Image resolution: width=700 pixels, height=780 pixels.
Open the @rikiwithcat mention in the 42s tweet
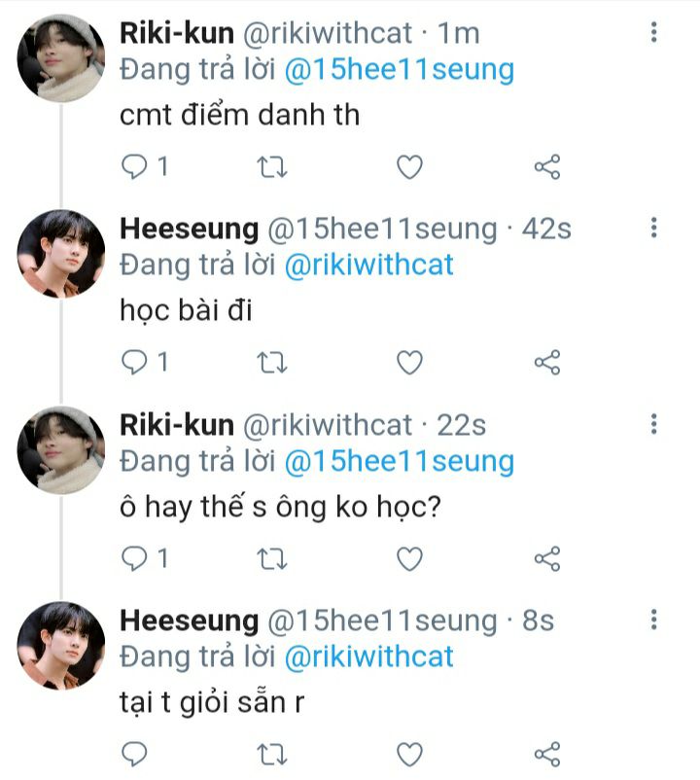(368, 265)
